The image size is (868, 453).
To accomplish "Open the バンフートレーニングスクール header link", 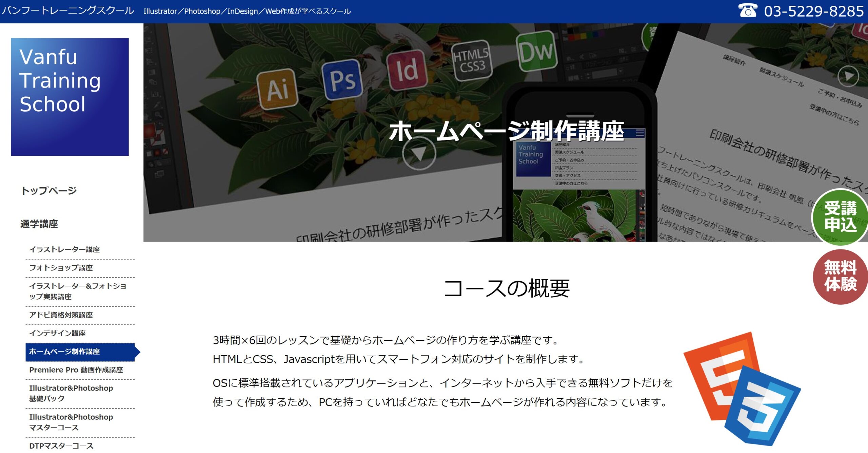I will pyautogui.click(x=68, y=11).
